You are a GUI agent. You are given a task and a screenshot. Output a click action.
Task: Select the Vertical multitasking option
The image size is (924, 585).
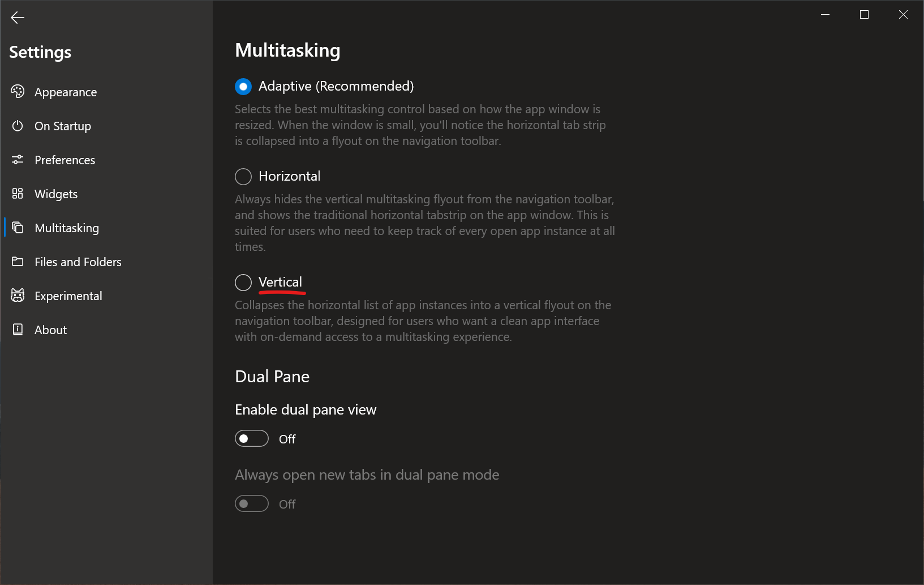click(243, 282)
